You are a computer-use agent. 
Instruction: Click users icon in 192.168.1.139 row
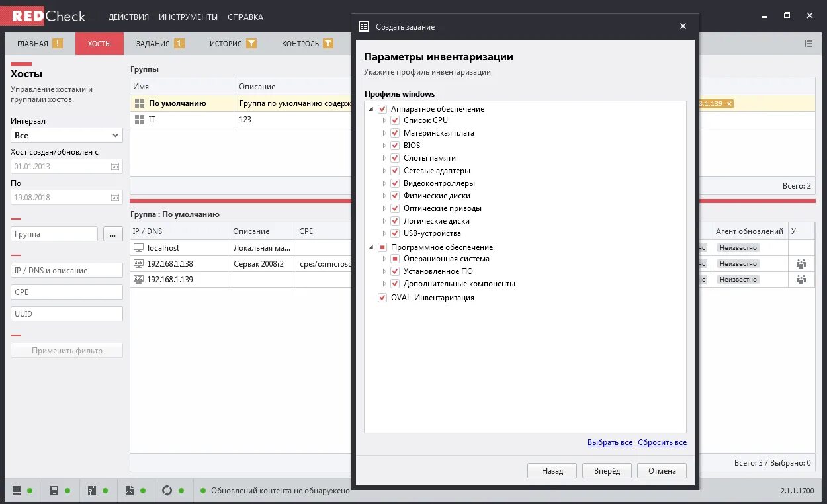coord(801,279)
